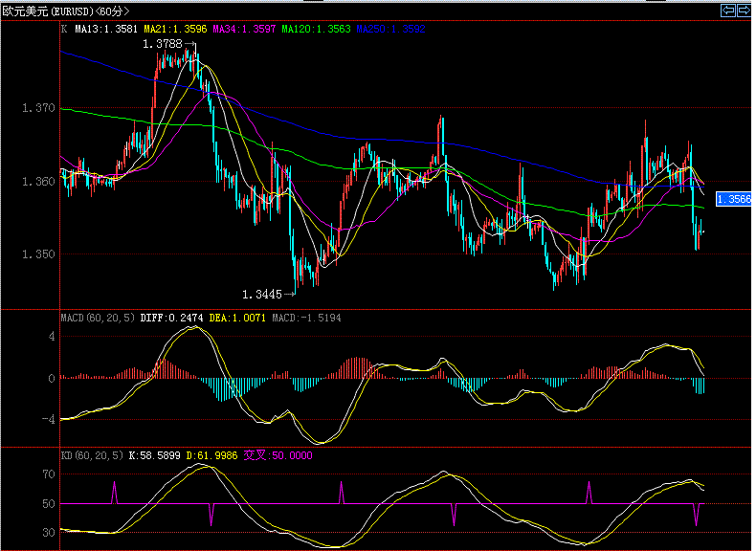Click the K:58.5899 value

tap(155, 455)
